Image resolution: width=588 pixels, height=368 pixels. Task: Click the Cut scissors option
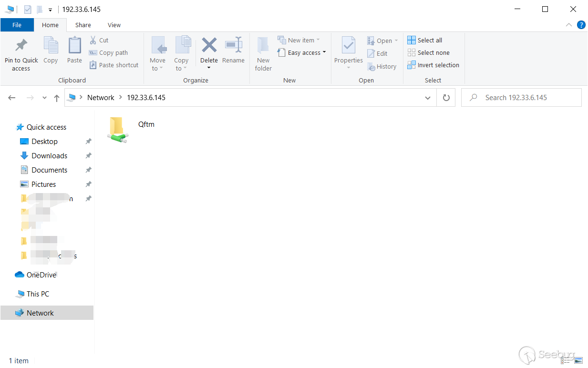coord(99,41)
